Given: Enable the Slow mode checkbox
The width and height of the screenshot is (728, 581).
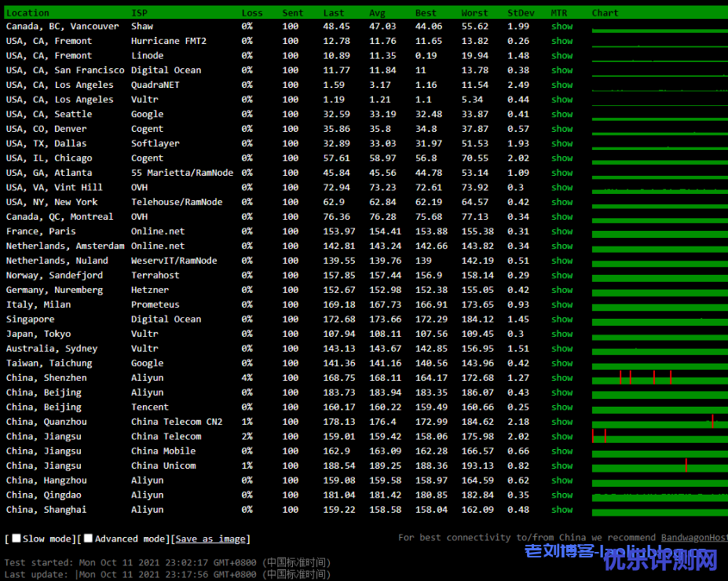Looking at the screenshot, I should 16,539.
